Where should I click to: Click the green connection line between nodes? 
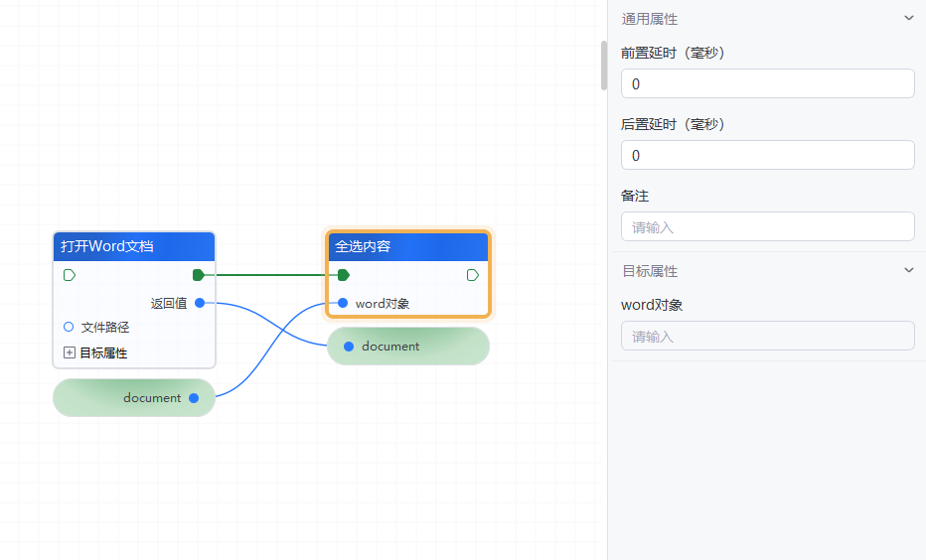coord(268,275)
